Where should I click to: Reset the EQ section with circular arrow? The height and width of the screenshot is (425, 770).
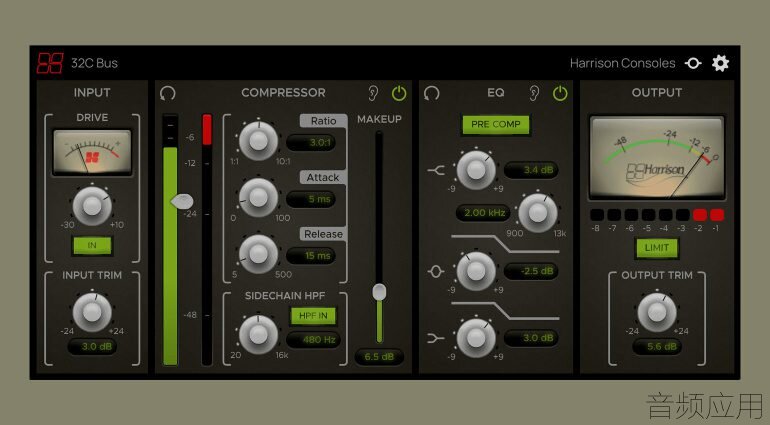point(432,93)
